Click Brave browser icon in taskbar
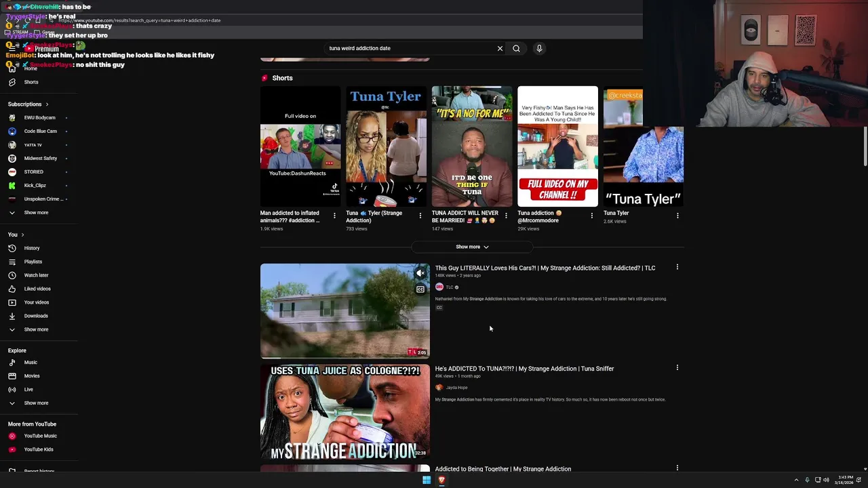This screenshot has width=868, height=488. point(441,480)
